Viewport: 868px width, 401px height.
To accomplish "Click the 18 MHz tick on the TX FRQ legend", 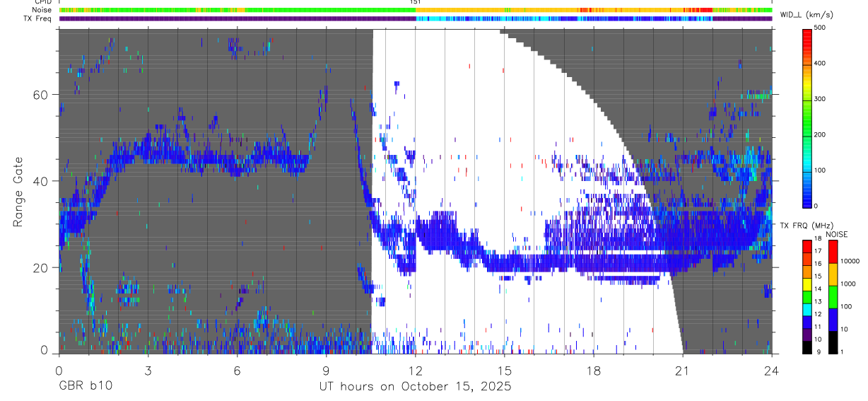I will pyautogui.click(x=818, y=240).
